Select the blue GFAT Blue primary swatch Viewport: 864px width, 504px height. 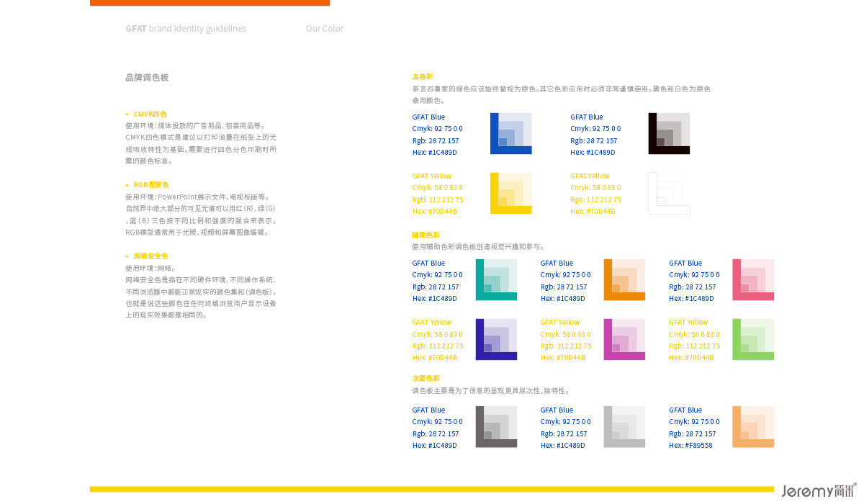click(x=510, y=134)
